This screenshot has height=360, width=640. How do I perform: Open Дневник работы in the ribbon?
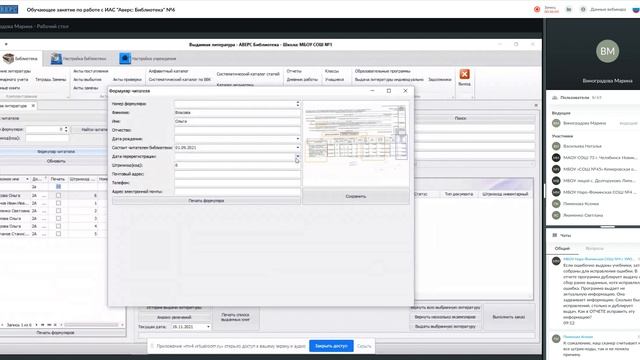[302, 80]
